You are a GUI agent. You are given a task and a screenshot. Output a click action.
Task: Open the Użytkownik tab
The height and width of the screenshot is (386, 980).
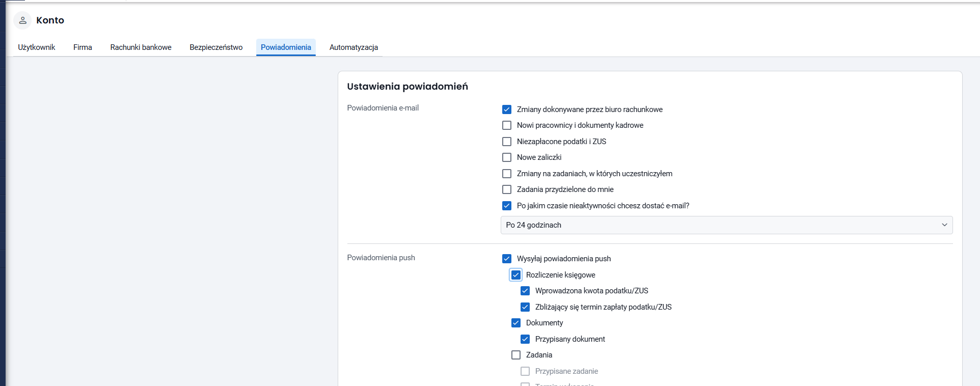pyautogui.click(x=37, y=47)
